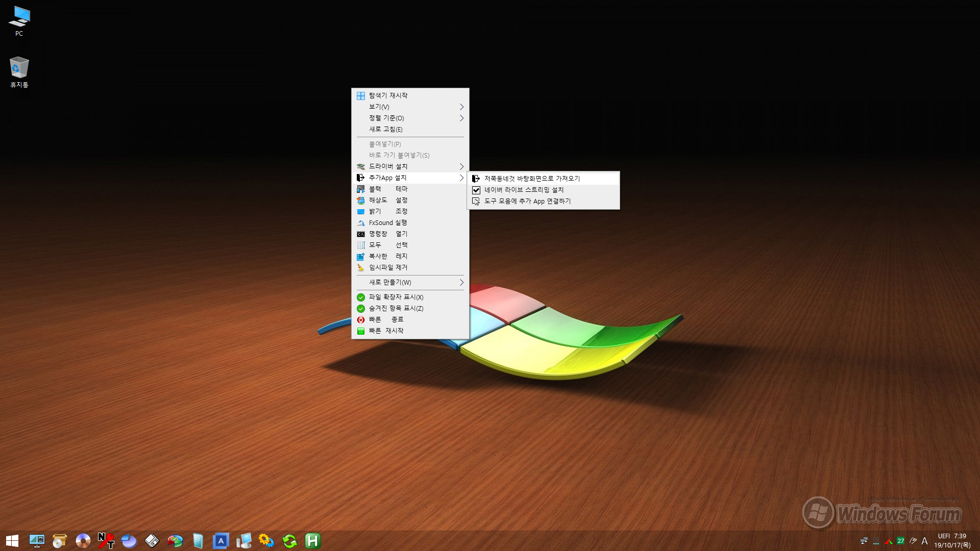Select 블랙 테마 menu entry
The image size is (980, 551).
click(410, 189)
